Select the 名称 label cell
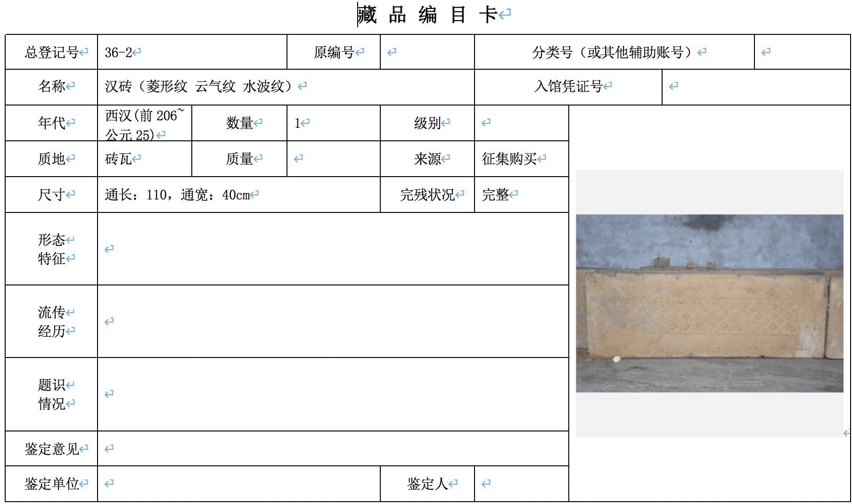This screenshot has width=852, height=504. click(51, 87)
